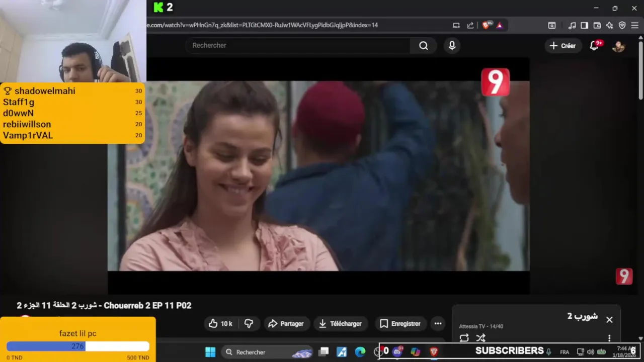Image resolution: width=644 pixels, height=362 pixels.
Task: Click the YouTube search magnifier button
Action: [424, 46]
